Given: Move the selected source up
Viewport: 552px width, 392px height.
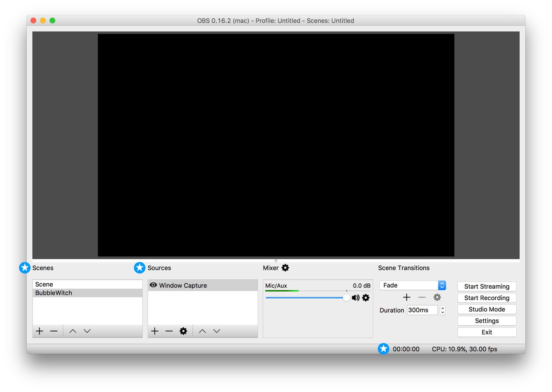Looking at the screenshot, I should tap(202, 331).
